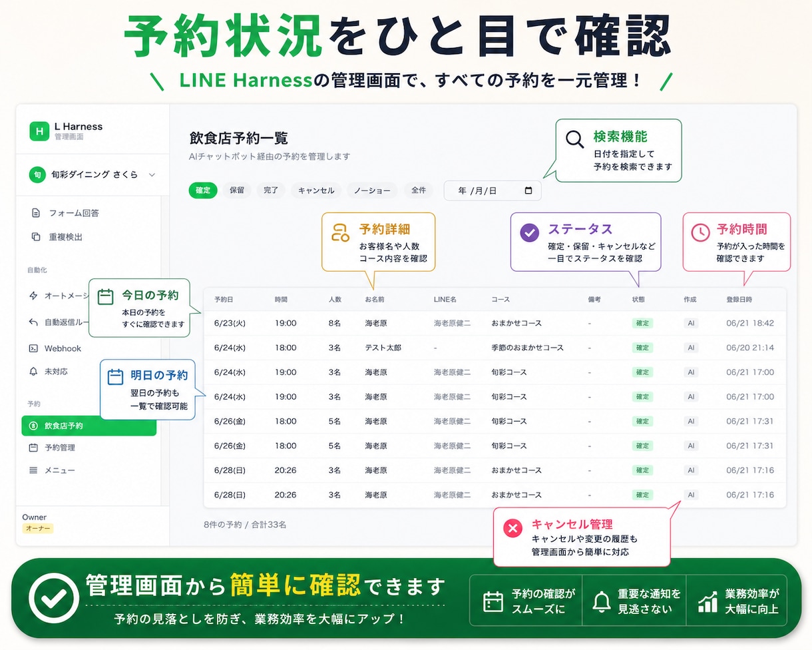812x650 pixels.
Task: Click the 年/月/日 date search field
Action: (x=493, y=190)
